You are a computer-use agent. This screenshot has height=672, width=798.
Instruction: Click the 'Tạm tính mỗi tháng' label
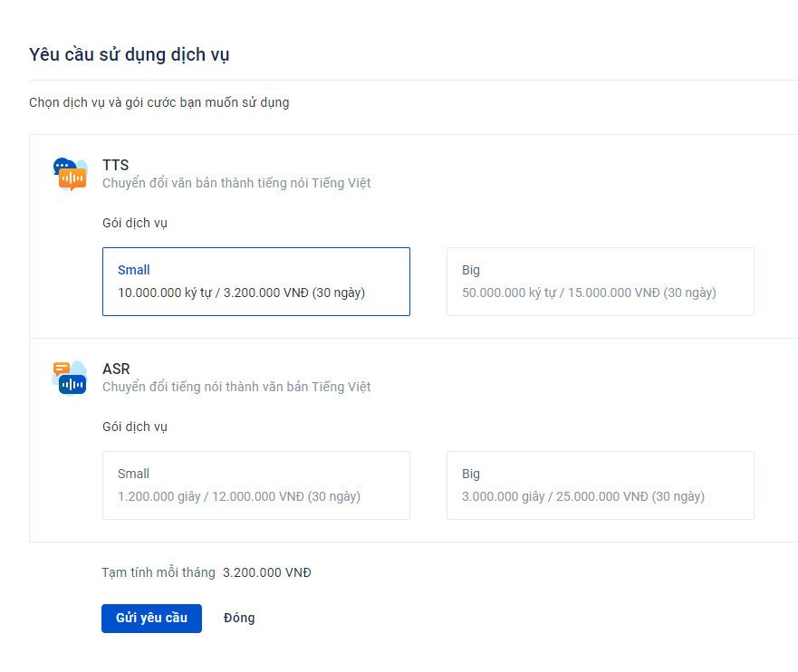click(x=159, y=572)
